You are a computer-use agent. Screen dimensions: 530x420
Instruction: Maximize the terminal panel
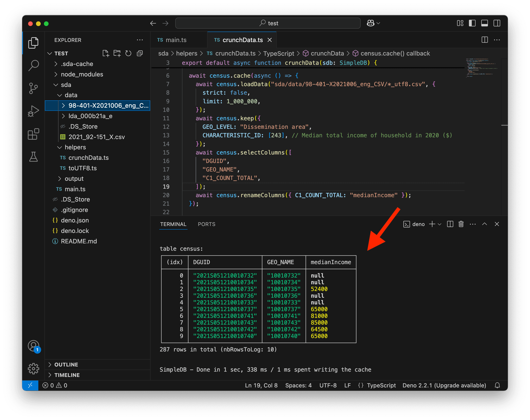pyautogui.click(x=484, y=224)
